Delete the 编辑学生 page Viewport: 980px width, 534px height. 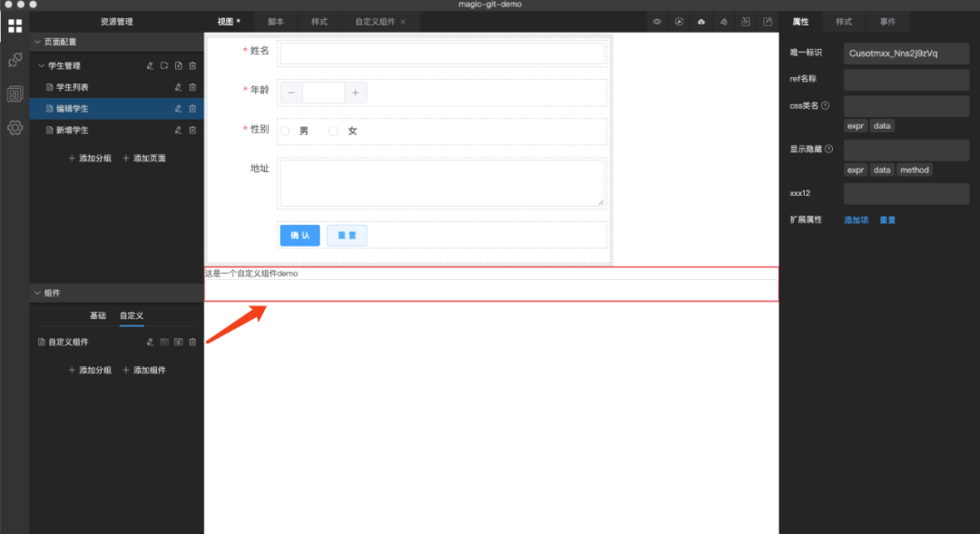click(192, 109)
